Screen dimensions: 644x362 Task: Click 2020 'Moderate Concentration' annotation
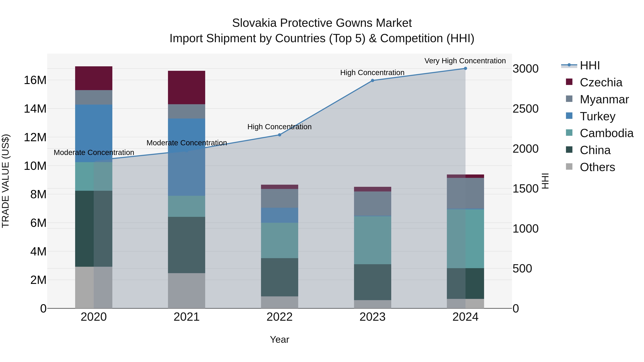pos(94,153)
